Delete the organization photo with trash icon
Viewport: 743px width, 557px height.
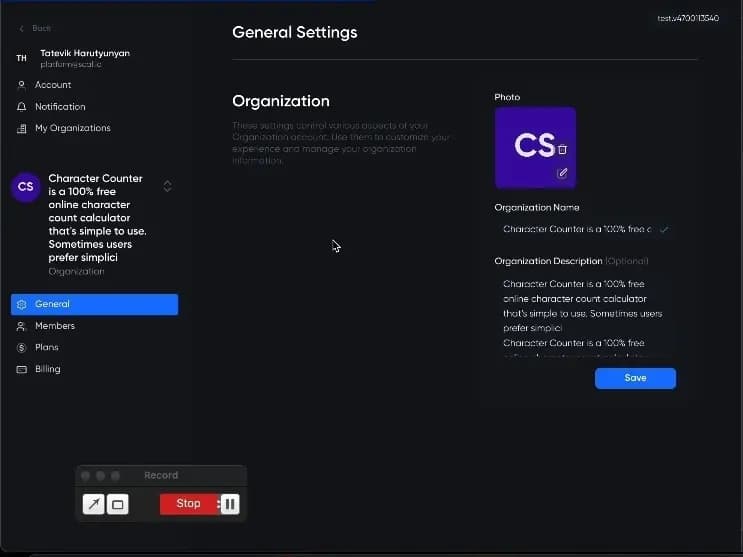[562, 149]
